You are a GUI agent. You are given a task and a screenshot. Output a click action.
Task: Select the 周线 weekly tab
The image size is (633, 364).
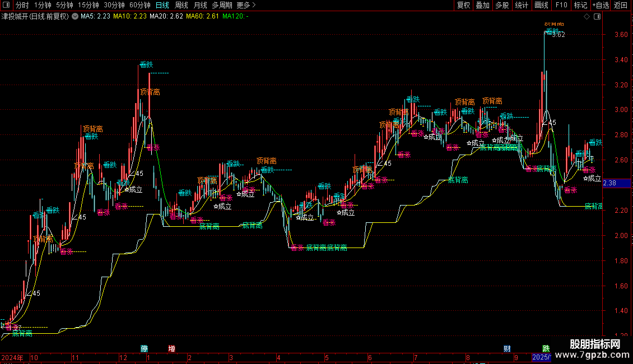[x=181, y=5]
